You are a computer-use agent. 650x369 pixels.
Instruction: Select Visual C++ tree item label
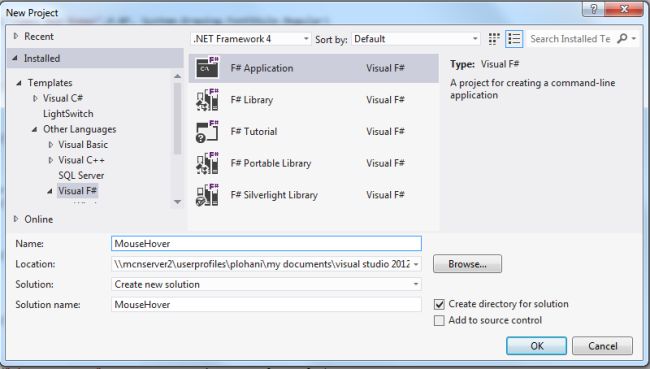[81, 160]
